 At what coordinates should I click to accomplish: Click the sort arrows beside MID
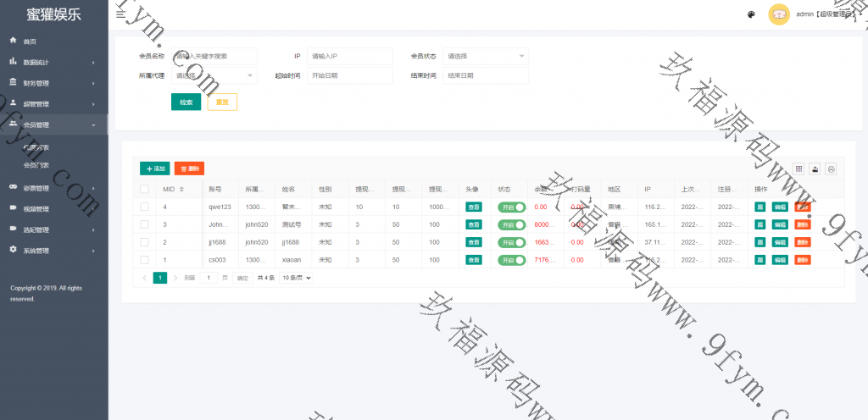(x=181, y=189)
